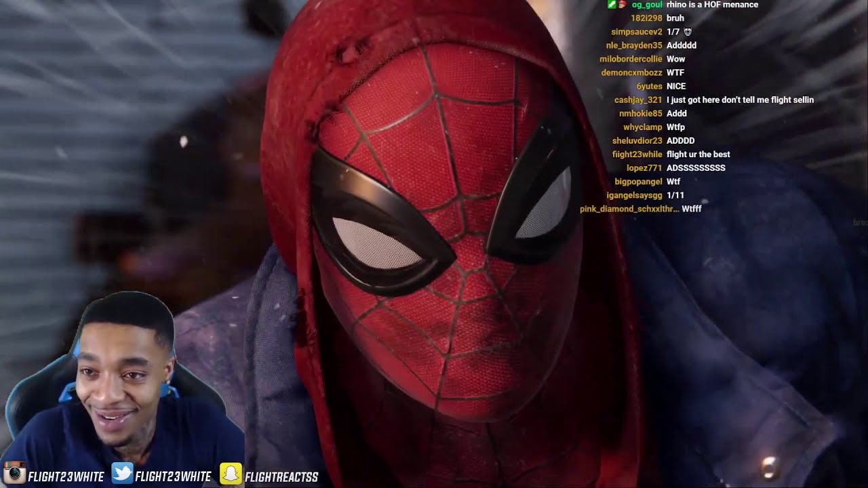Click the chat message "Addddd"
This screenshot has width=868, height=488.
(x=682, y=45)
